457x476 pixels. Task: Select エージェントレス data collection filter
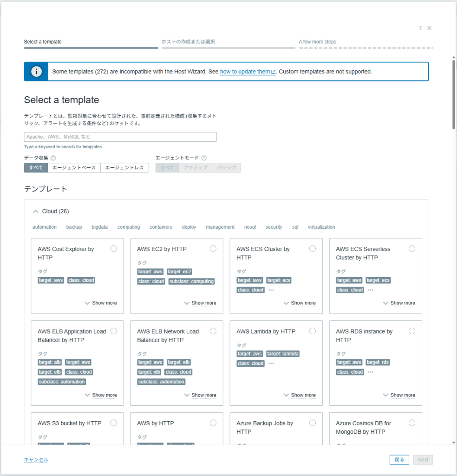point(124,167)
